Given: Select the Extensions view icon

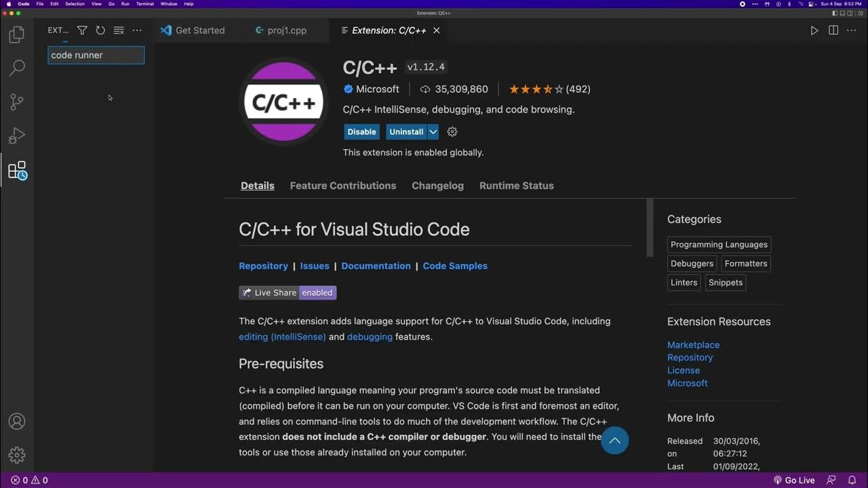Looking at the screenshot, I should (17, 170).
